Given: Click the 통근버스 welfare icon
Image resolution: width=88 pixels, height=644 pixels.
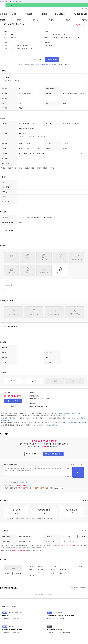Looking at the screenshot, I should (11, 258).
